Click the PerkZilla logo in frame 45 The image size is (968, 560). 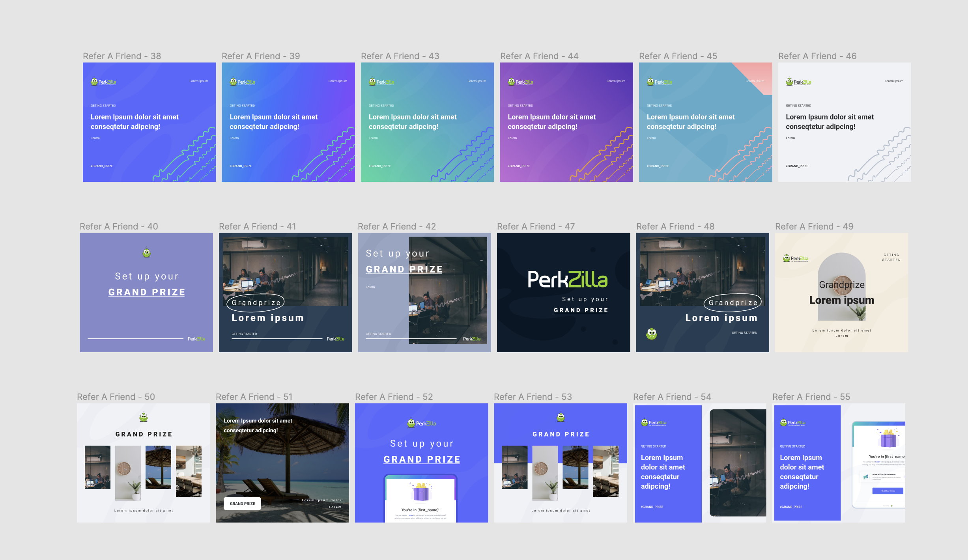click(660, 82)
